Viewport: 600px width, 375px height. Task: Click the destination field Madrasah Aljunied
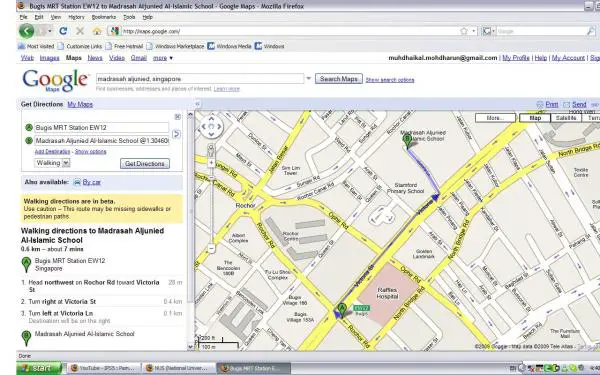(x=101, y=140)
